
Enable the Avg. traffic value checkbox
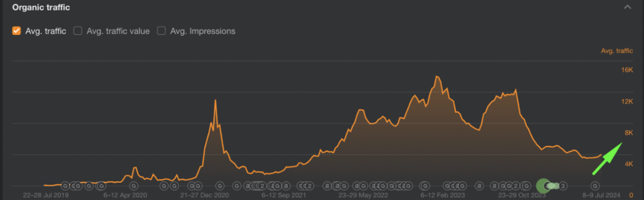pyautogui.click(x=78, y=31)
